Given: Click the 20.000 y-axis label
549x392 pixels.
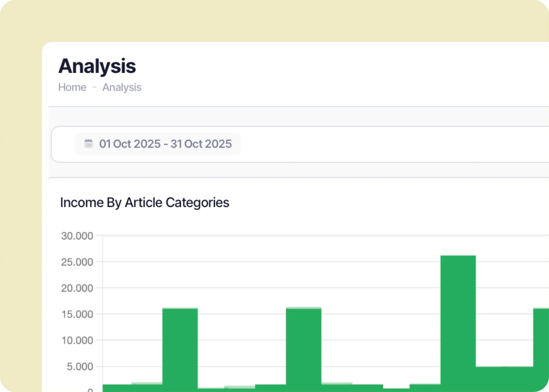Looking at the screenshot, I should click(77, 288).
